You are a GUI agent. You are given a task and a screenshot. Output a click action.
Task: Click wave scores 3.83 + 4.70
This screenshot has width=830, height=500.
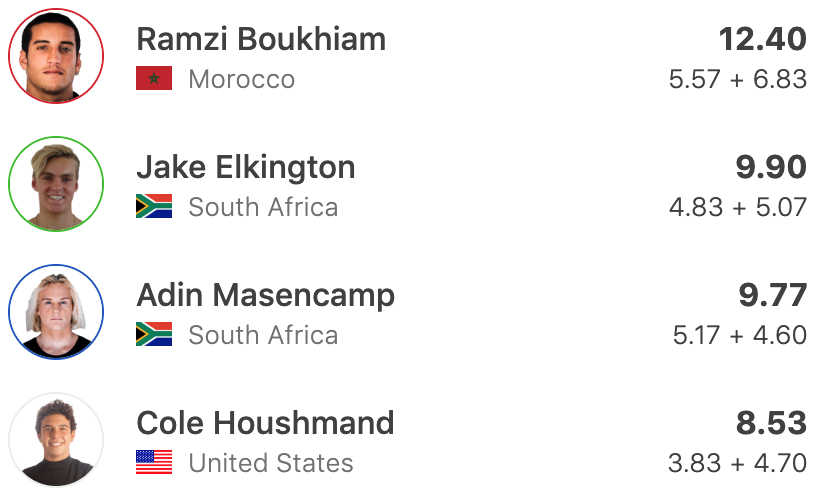tap(737, 463)
